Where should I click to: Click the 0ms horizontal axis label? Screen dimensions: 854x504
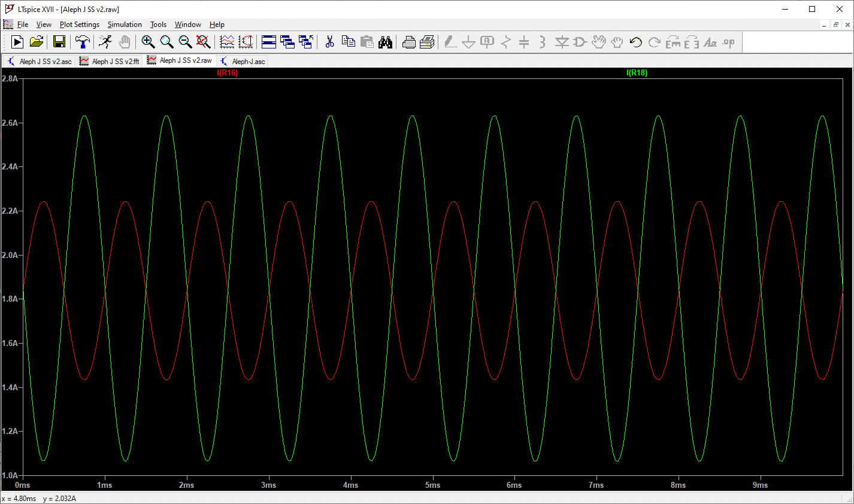[x=22, y=485]
